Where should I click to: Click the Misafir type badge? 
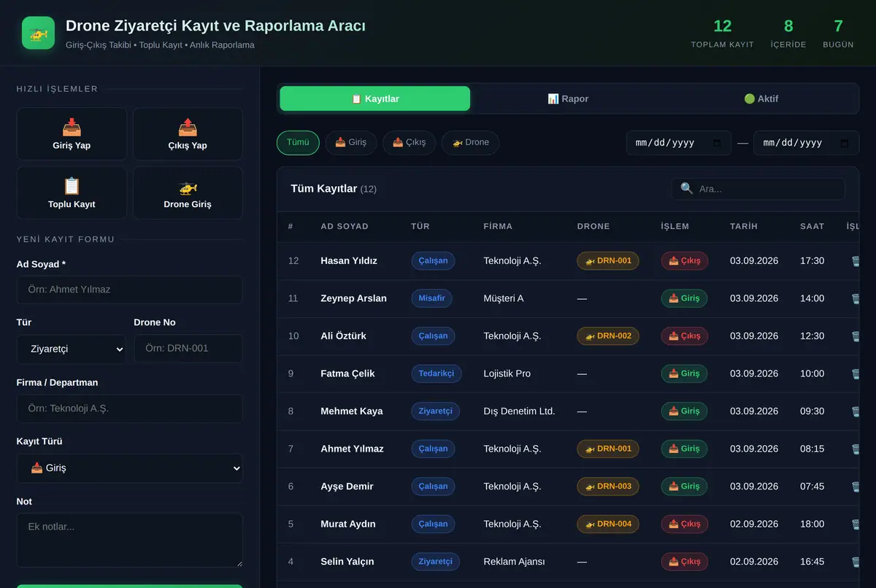coord(432,298)
